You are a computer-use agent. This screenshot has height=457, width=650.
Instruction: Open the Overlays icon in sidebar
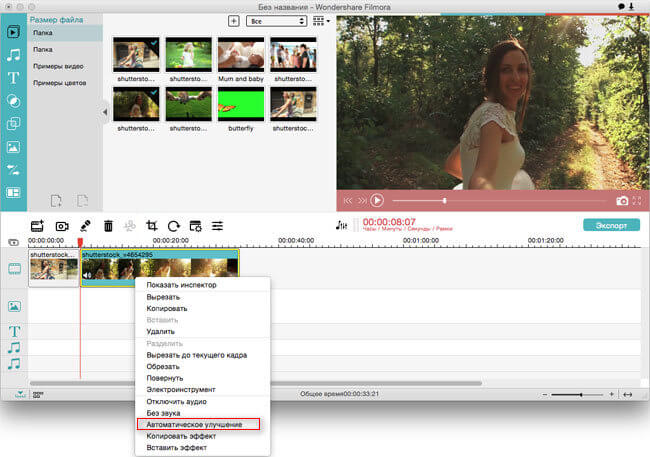point(13,124)
